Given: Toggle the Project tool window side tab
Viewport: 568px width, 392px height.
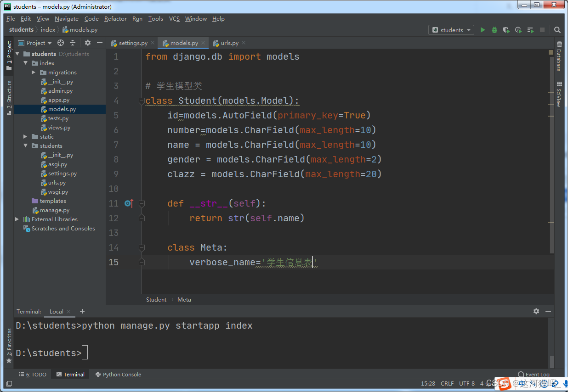Looking at the screenshot, I should (x=9, y=56).
